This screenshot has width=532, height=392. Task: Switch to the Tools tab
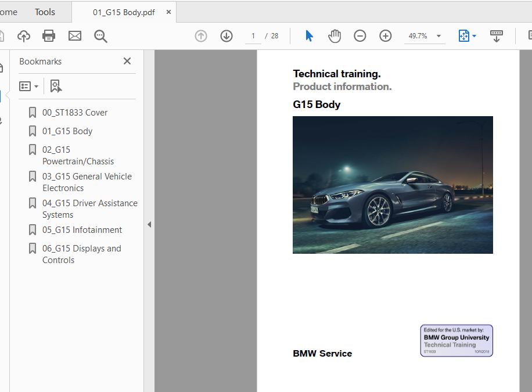(45, 12)
